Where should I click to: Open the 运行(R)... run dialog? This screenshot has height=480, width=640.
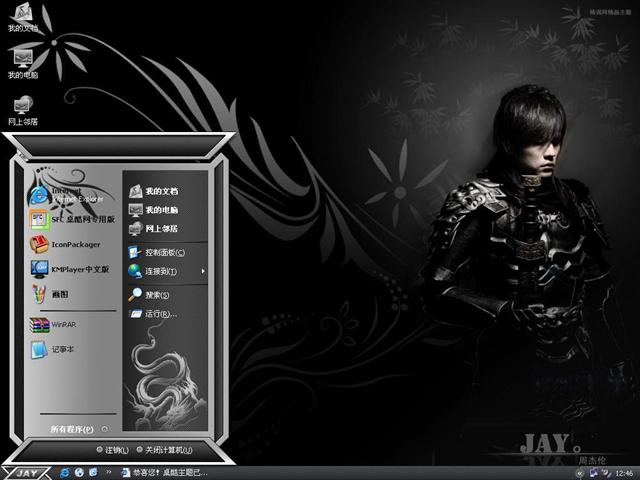[x=153, y=314]
